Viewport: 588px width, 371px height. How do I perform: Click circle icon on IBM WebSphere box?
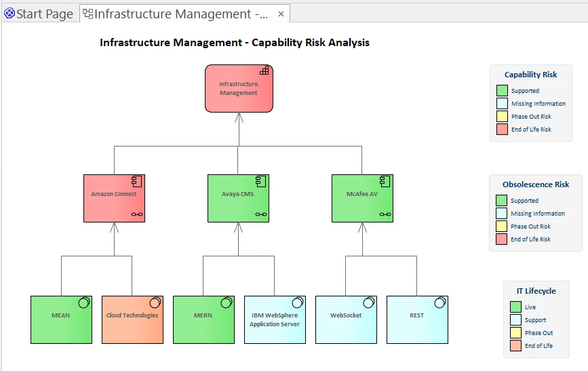click(x=298, y=302)
